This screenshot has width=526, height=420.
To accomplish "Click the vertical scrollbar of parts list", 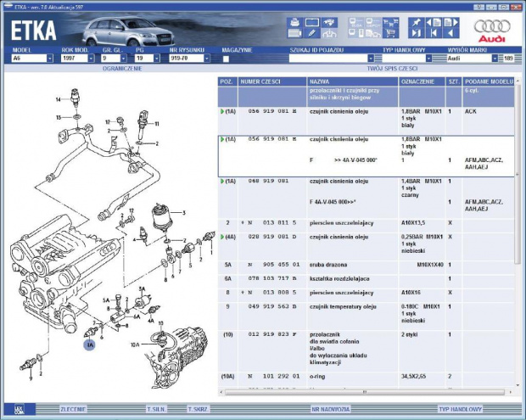I will [x=518, y=173].
